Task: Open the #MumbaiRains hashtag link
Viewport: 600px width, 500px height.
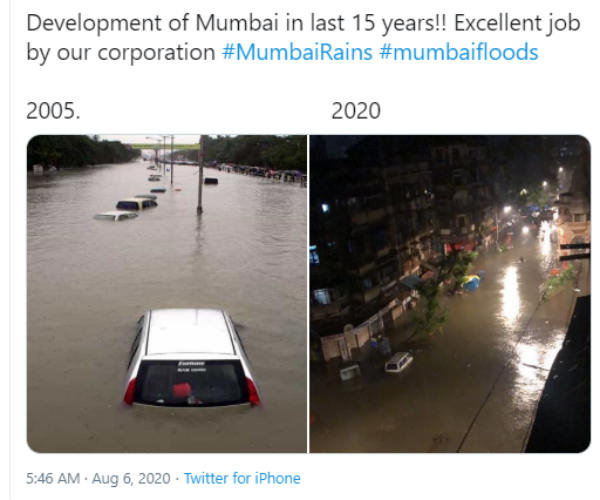Action: (296, 52)
